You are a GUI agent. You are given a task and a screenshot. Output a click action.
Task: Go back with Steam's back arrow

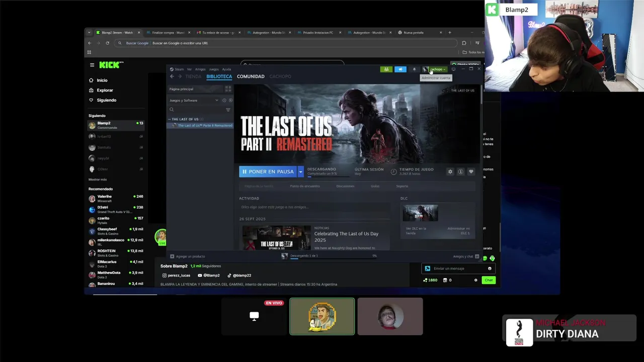(x=172, y=76)
